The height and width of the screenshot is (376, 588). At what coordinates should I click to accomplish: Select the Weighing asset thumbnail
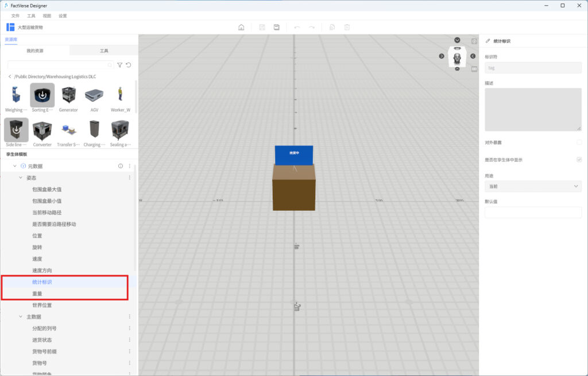(16, 95)
